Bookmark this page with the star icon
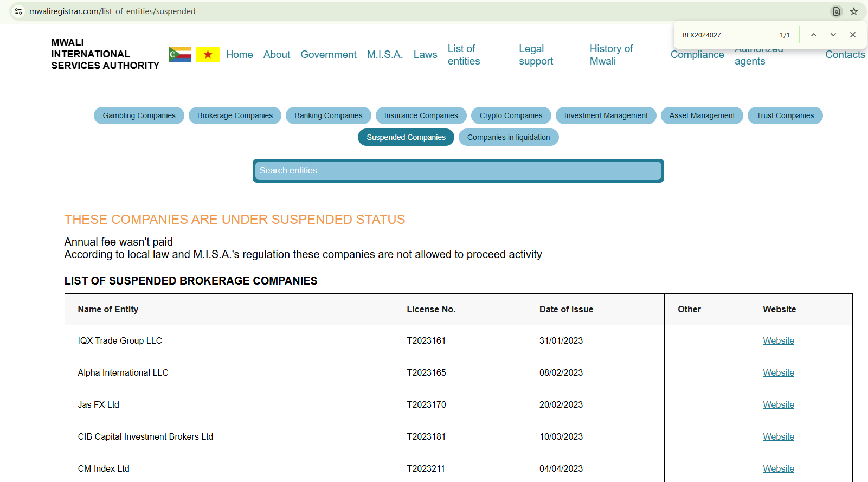 point(854,11)
